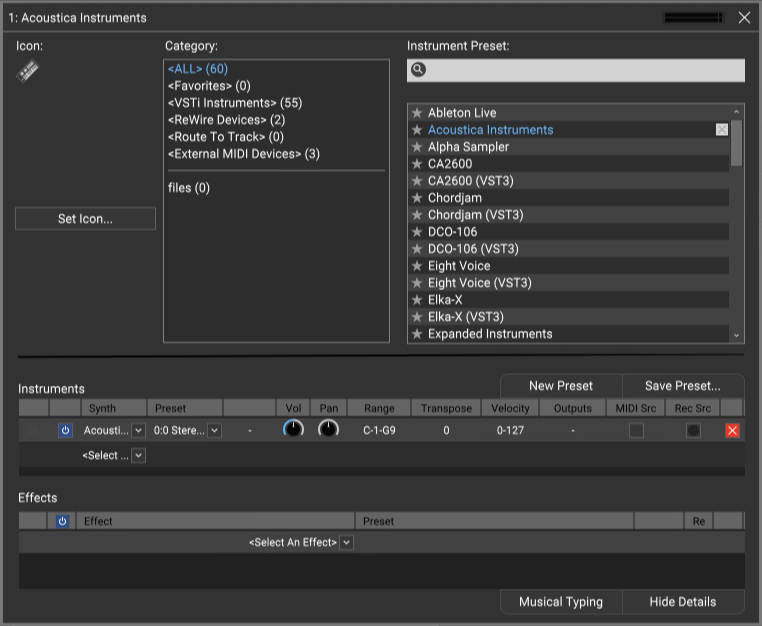Enable the Rec Src record button
762x626 pixels.
[x=693, y=431]
